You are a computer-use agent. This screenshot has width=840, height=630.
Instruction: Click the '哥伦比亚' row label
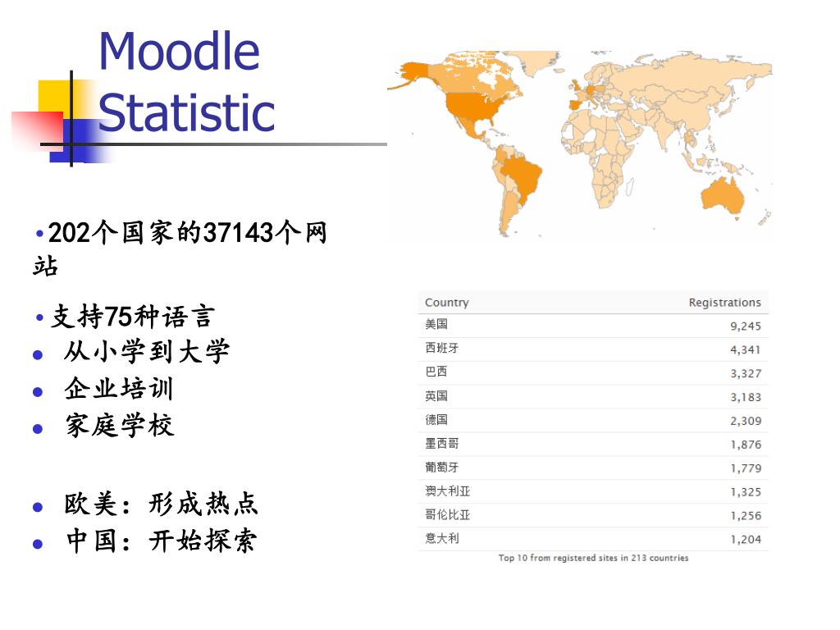[447, 515]
